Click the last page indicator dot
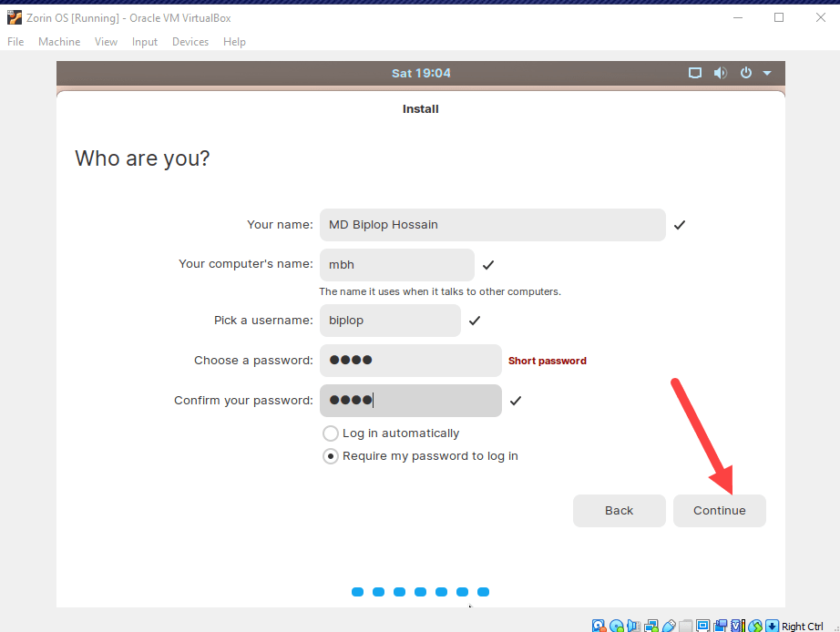The height and width of the screenshot is (632, 840). (x=483, y=591)
